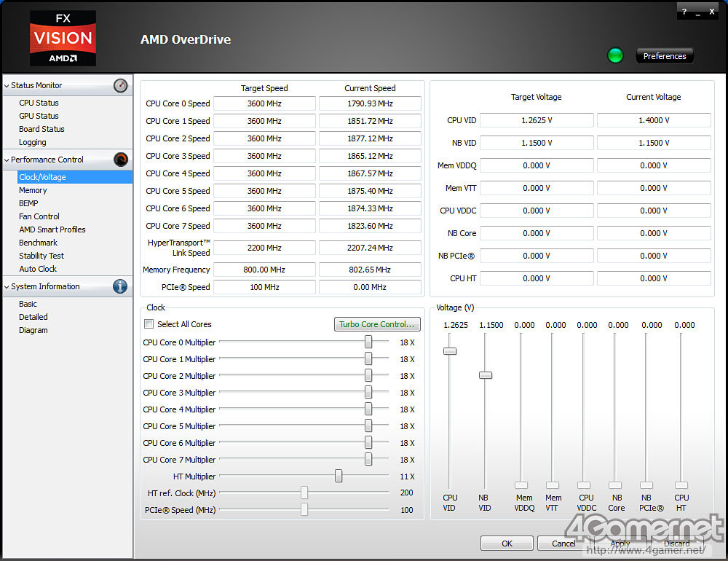Collapse the Performance Control section
Screen dimensions: 728x561
click(7, 160)
